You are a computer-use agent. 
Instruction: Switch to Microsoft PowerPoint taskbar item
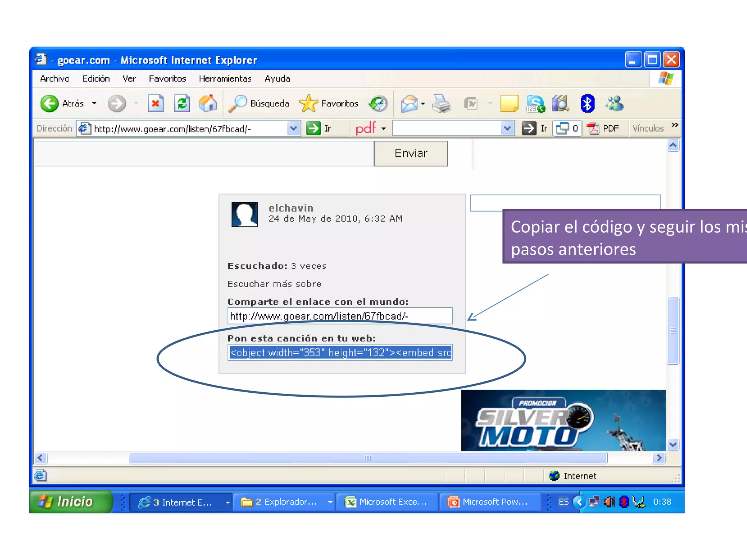(x=490, y=502)
